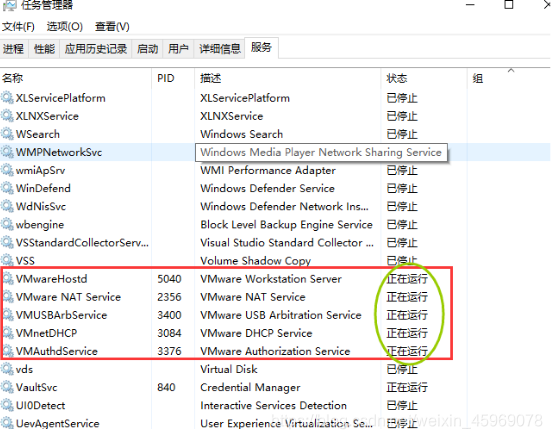Click the gear icon beside WinDefend
The width and height of the screenshot is (552, 439).
tap(7, 188)
